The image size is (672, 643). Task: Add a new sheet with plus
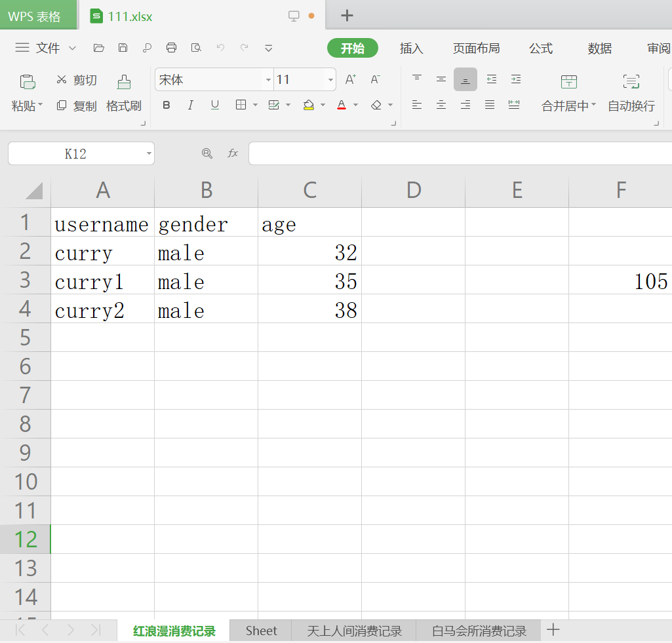553,630
